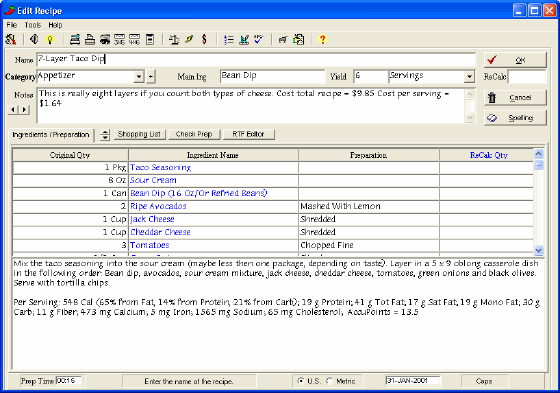Click the preparation instructions text area

pyautogui.click(x=278, y=313)
